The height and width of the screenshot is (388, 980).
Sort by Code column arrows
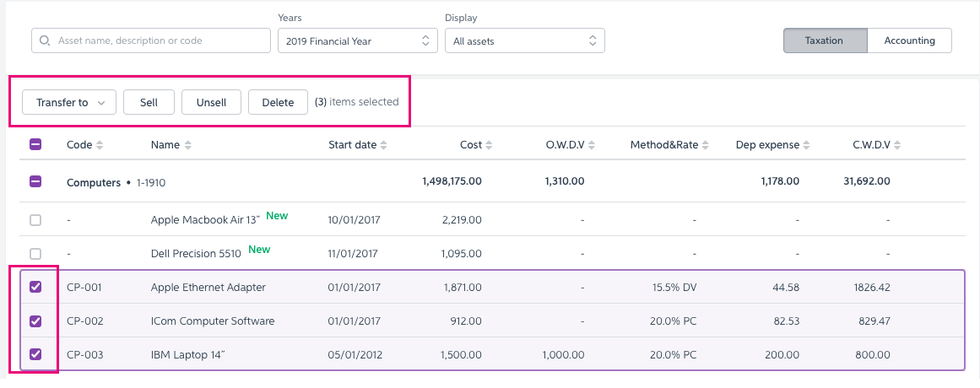(x=100, y=145)
